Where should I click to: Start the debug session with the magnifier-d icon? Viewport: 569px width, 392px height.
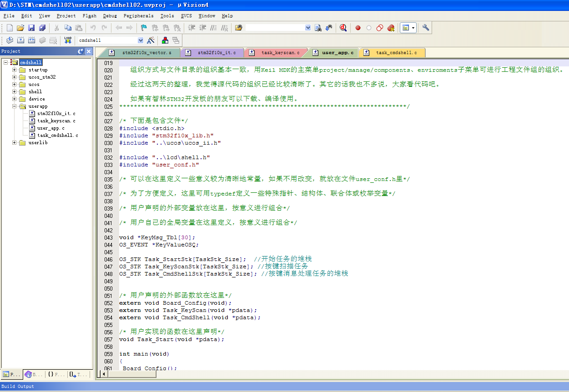[x=343, y=28]
